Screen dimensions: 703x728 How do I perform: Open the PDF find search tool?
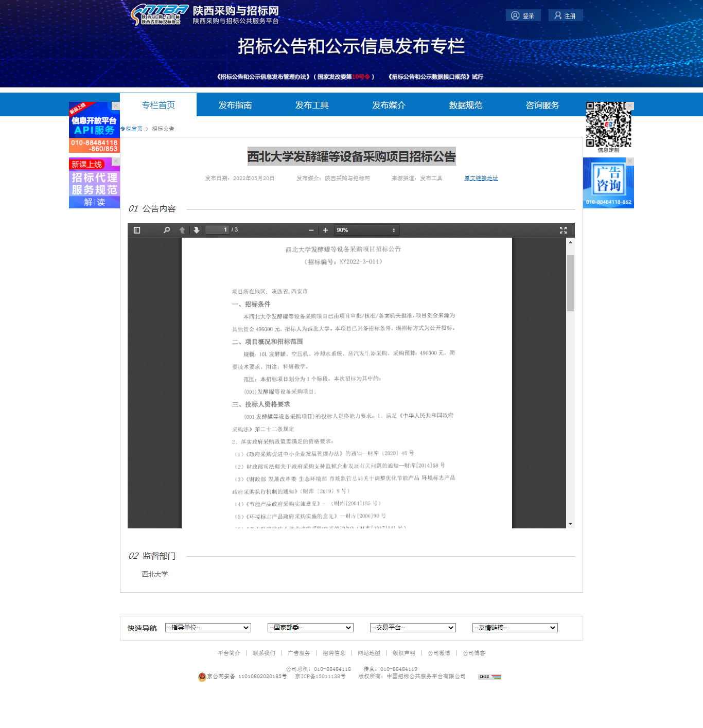(x=167, y=230)
